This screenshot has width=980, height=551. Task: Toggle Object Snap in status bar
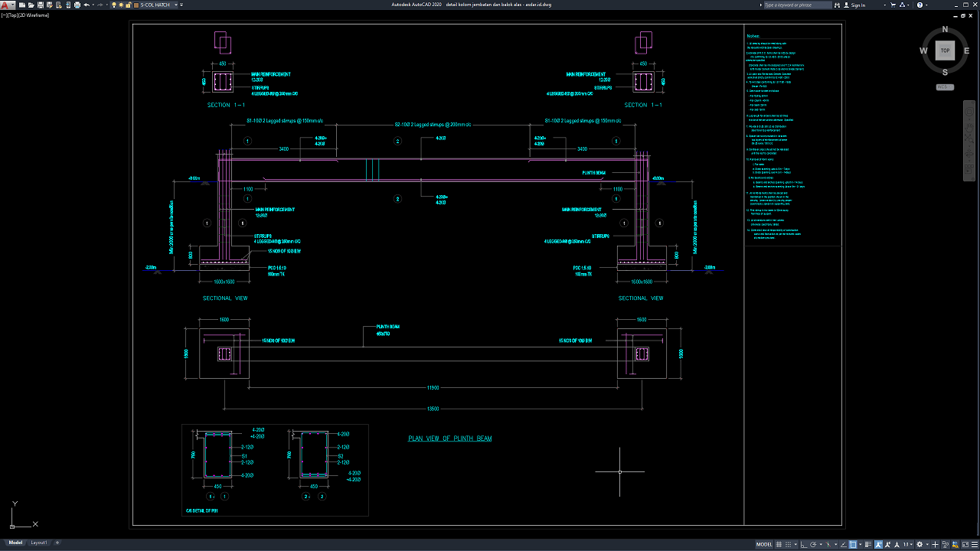point(854,545)
